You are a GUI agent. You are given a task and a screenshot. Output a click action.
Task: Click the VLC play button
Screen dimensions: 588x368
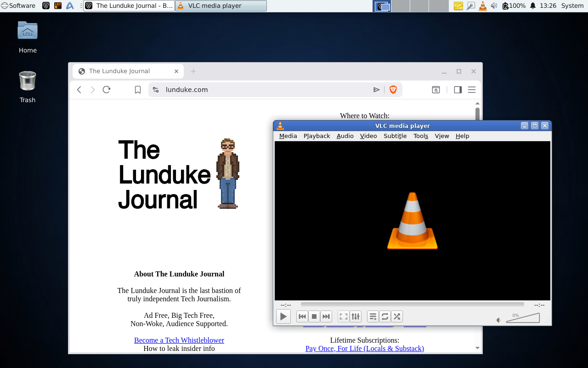(x=283, y=316)
